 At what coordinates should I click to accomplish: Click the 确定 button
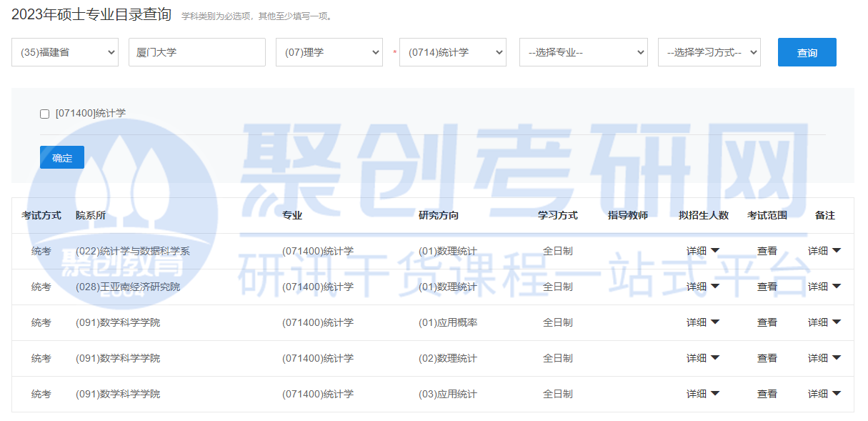click(62, 157)
